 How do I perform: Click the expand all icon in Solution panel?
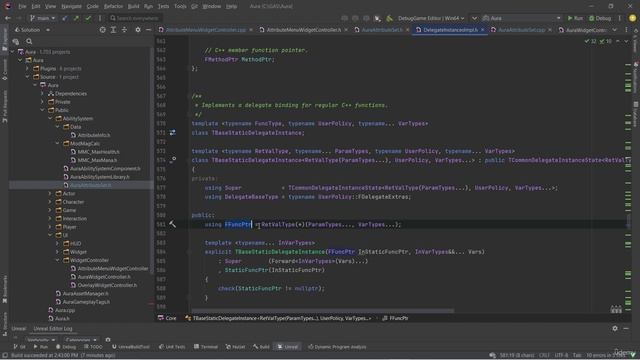113,30
